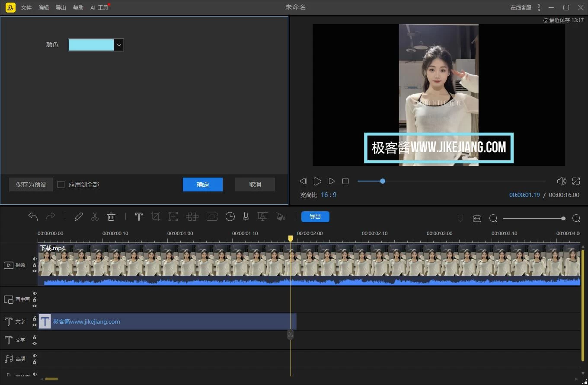Click scissors handle on the playhead
The height and width of the screenshot is (385, 588).
click(x=291, y=335)
